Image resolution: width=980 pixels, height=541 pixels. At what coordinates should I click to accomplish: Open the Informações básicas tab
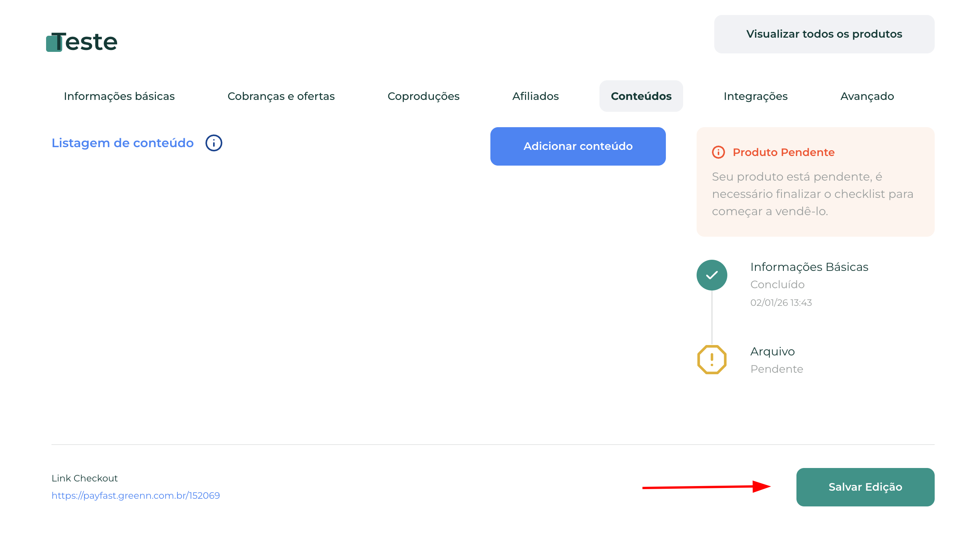119,96
